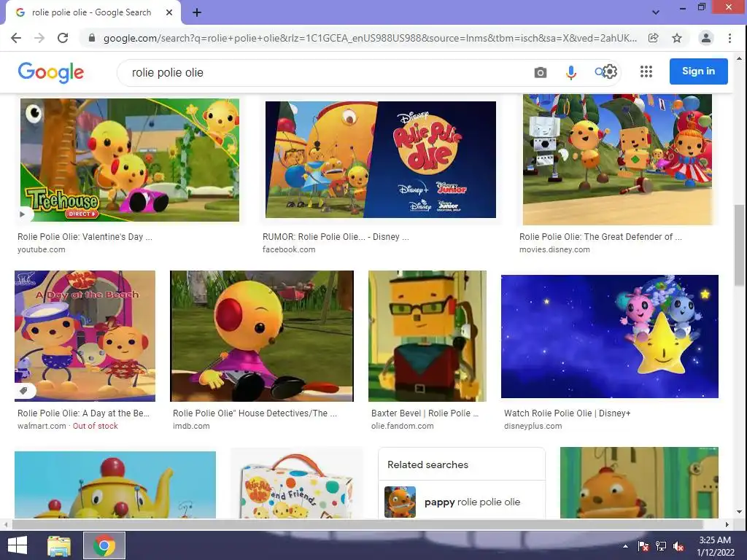Click the Chrome taskbar icon
The height and width of the screenshot is (560, 747).
click(x=104, y=545)
